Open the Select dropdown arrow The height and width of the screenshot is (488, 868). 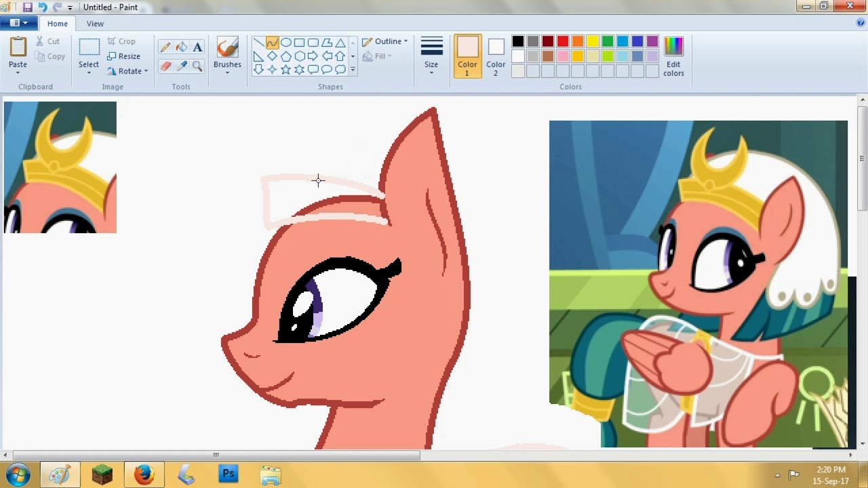89,73
